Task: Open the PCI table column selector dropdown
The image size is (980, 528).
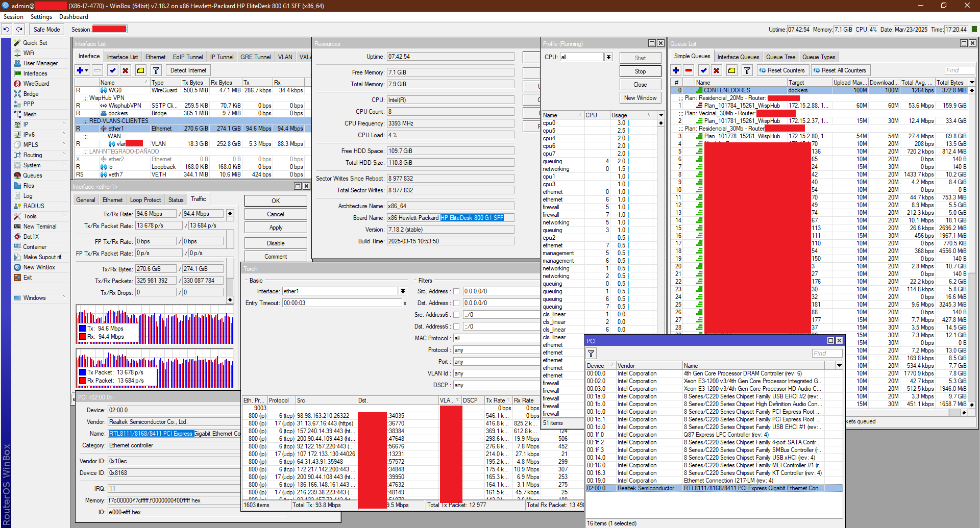Action: [839, 366]
